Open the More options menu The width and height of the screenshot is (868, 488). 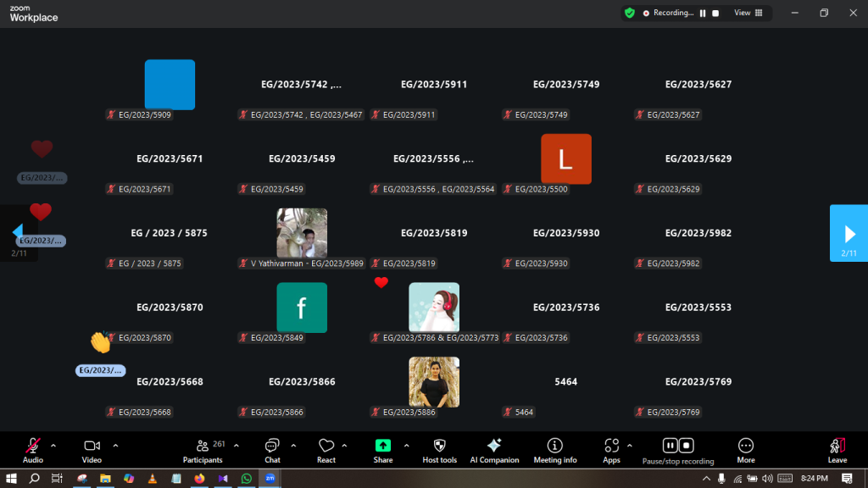point(746,446)
